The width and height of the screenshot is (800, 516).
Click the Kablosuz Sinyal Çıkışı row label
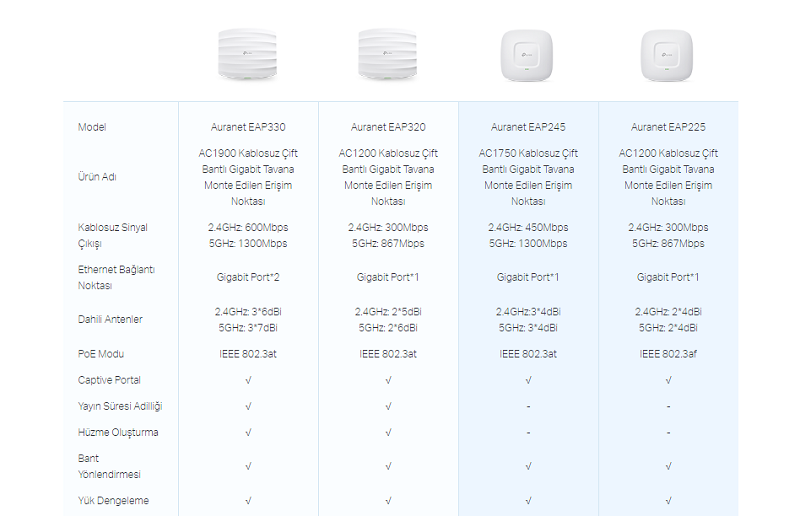coord(113,235)
